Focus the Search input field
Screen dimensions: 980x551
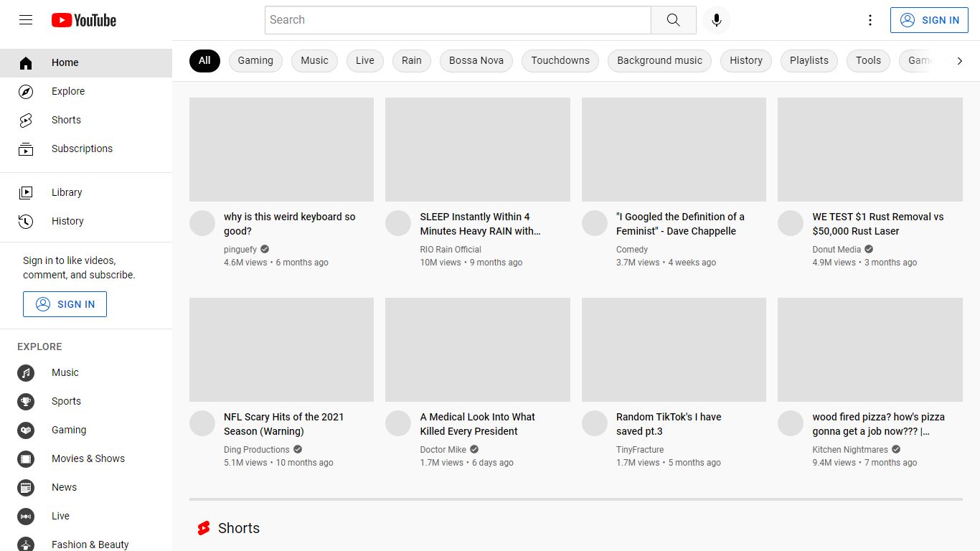458,20
